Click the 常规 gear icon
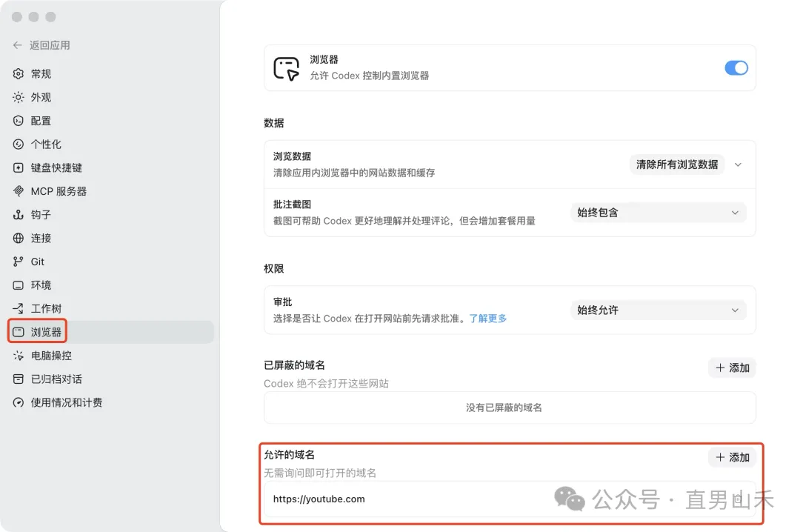Screen dimensions: 800x532 [x=19, y=73]
